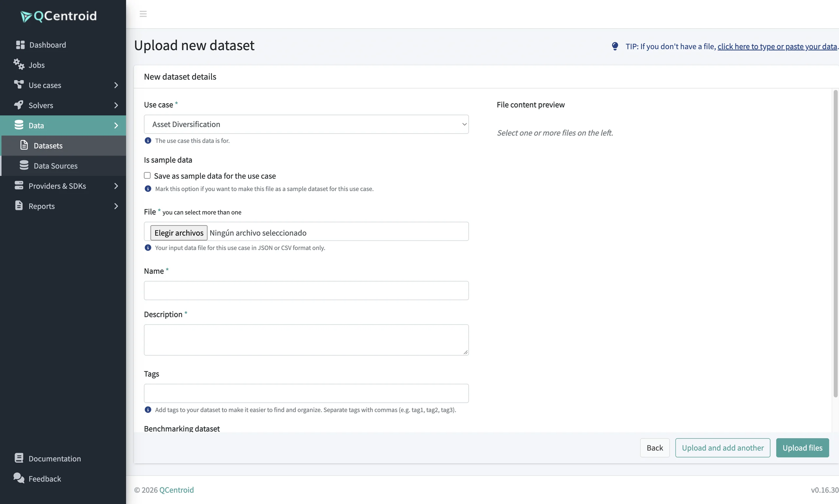
Task: Click the Jobs gears icon
Action: point(19,64)
